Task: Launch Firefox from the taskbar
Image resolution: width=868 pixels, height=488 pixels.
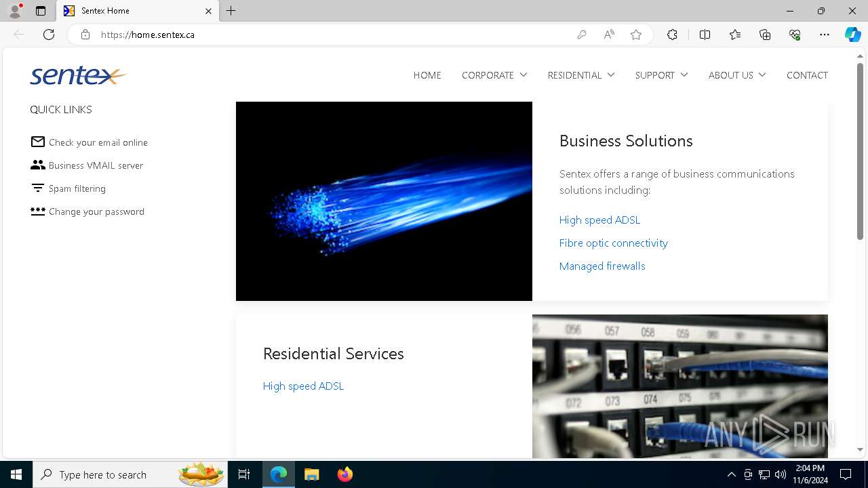Action: pyautogui.click(x=344, y=474)
